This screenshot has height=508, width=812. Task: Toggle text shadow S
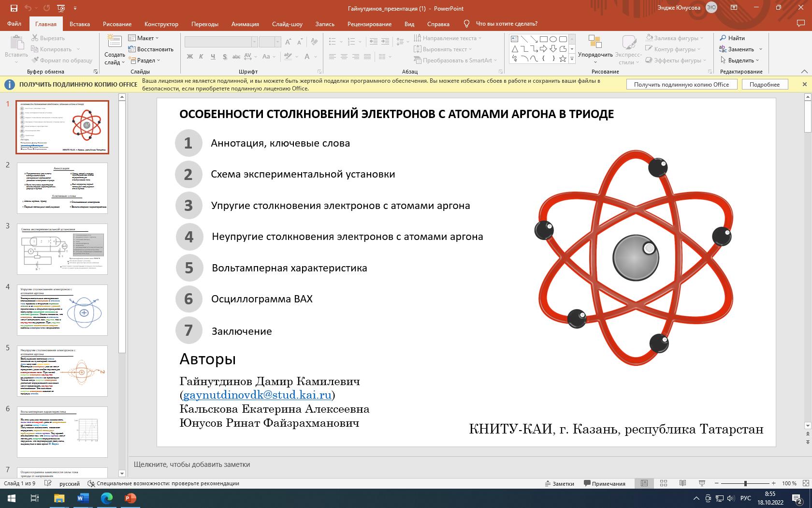(225, 57)
